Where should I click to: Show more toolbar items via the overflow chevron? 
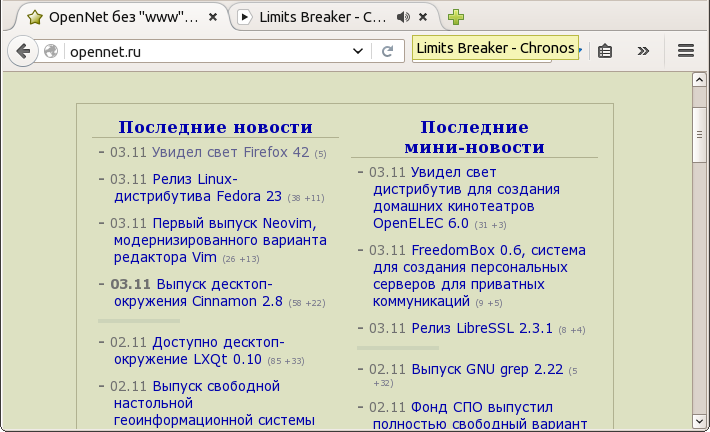[643, 51]
